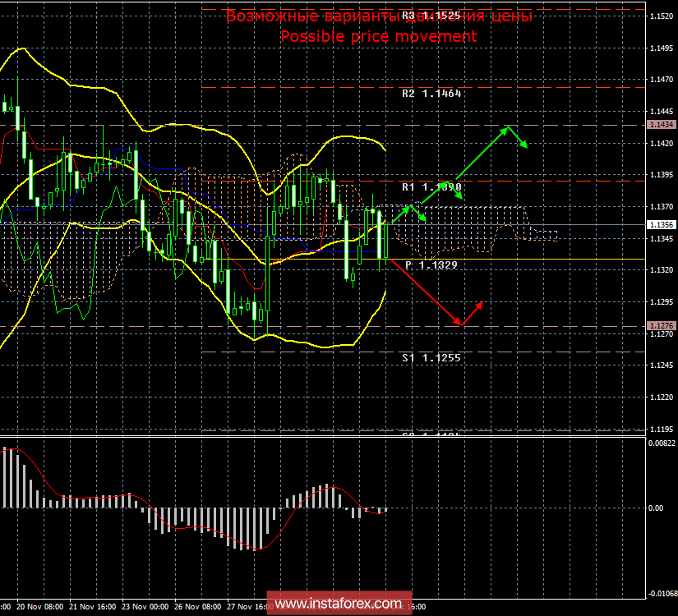Click the 26 Nov 08:00 time label

coord(198,607)
